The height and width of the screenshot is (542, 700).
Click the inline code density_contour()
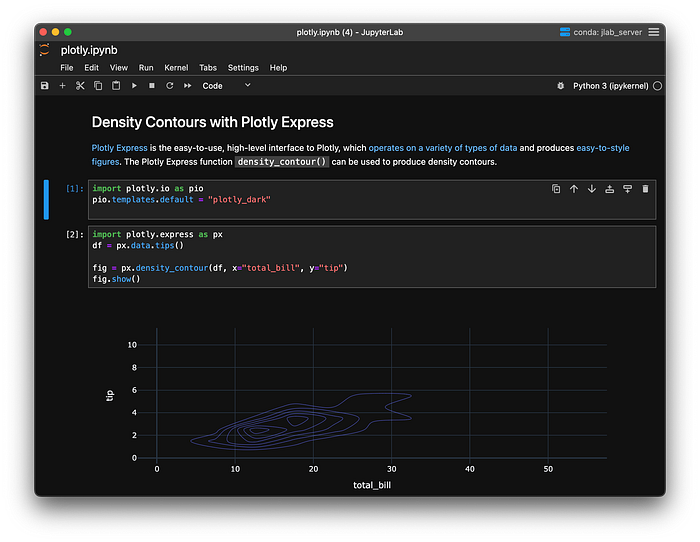(x=282, y=162)
